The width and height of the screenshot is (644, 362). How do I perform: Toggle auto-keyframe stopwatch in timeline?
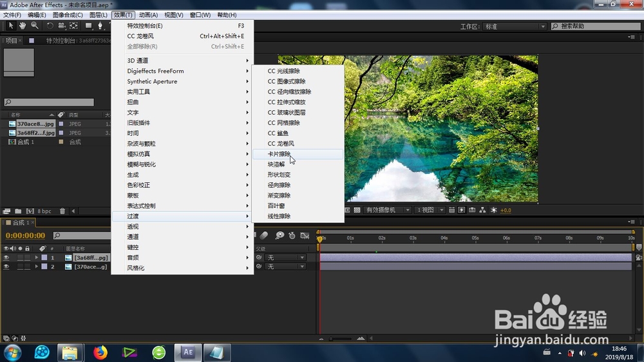coord(292,236)
